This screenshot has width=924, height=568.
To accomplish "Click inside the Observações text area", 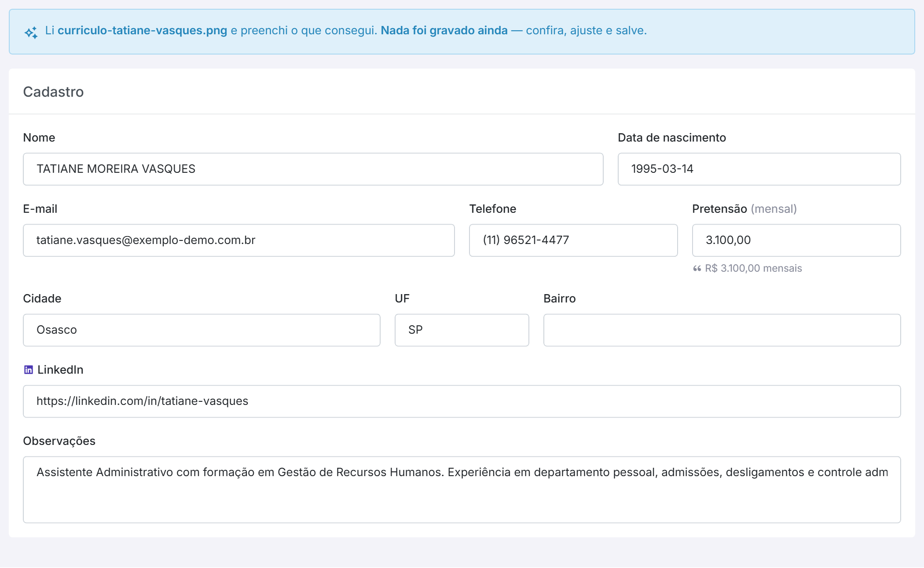I will (x=462, y=490).
